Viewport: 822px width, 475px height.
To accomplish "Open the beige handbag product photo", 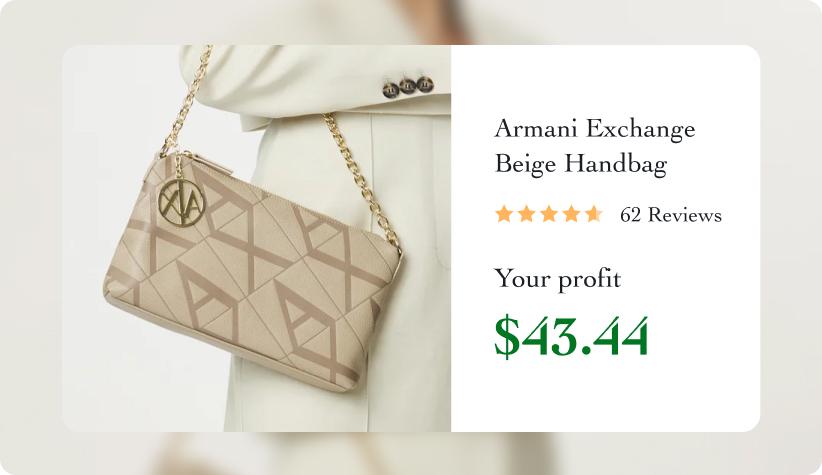I will point(256,239).
